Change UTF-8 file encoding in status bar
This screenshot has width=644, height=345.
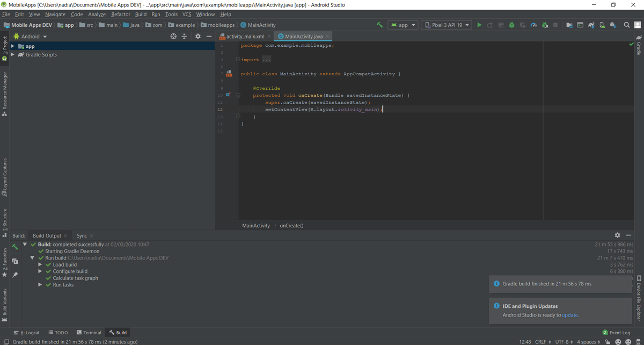(564, 342)
